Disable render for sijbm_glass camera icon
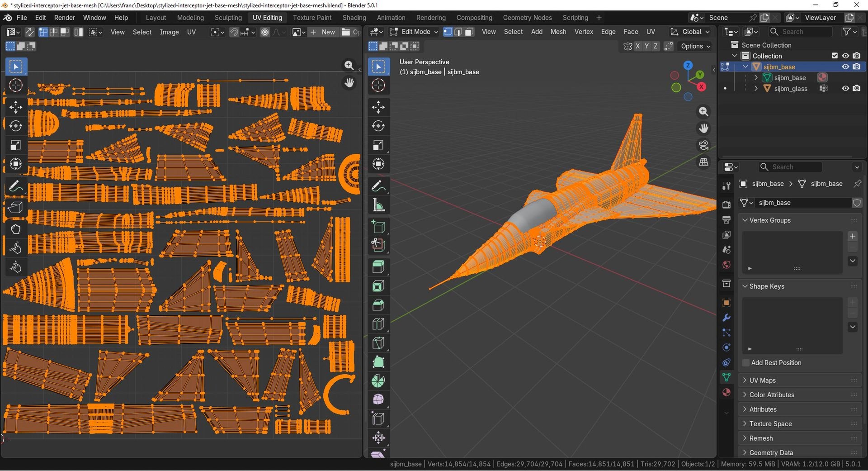Screen dimensions: 868x471 coord(856,89)
